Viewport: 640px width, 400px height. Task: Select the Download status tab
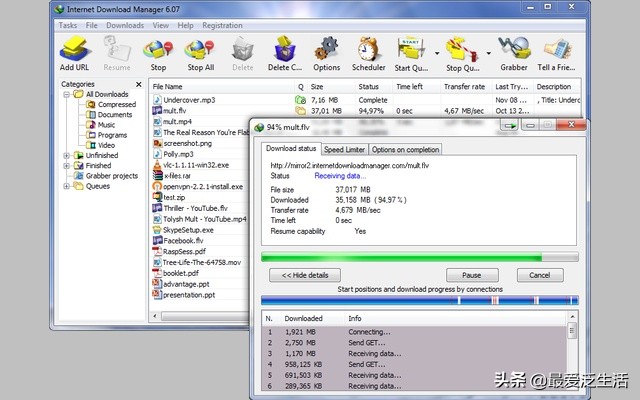tap(291, 149)
